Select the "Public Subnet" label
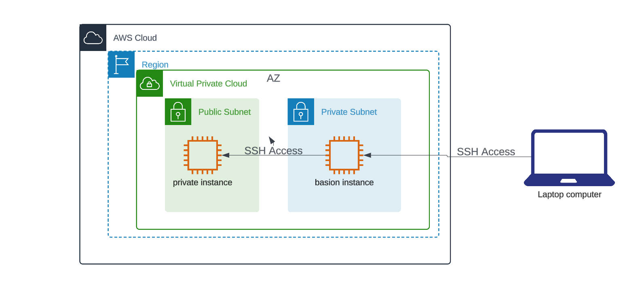The width and height of the screenshot is (644, 295). [x=224, y=112]
